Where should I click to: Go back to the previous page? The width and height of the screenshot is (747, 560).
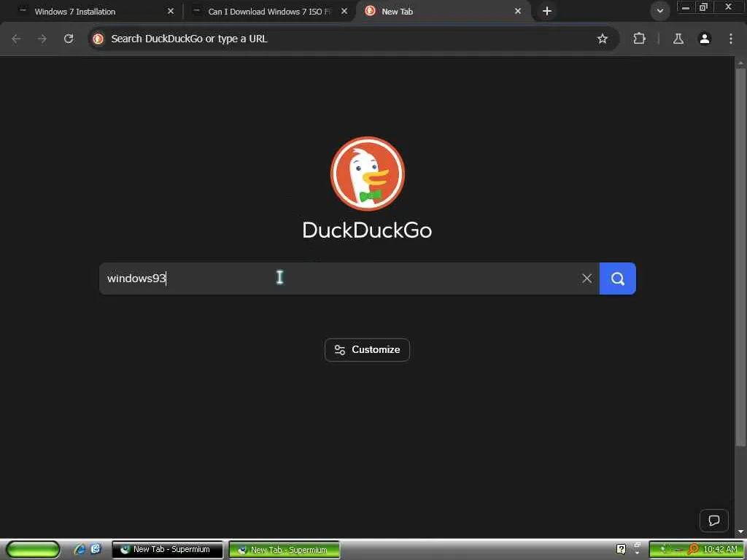(x=16, y=39)
